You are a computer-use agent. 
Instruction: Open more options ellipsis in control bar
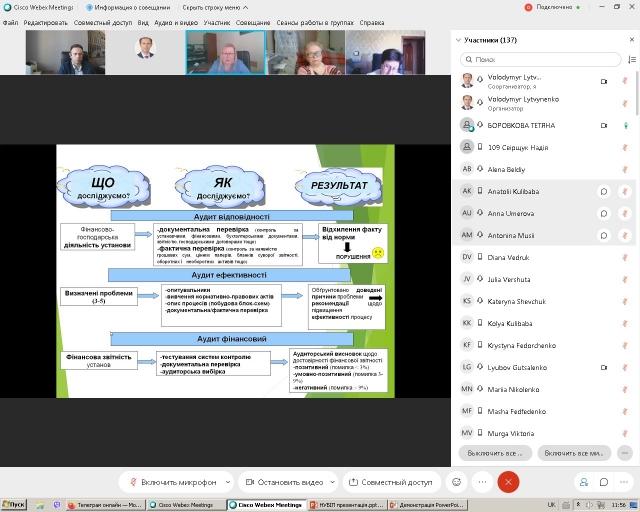tap(482, 482)
